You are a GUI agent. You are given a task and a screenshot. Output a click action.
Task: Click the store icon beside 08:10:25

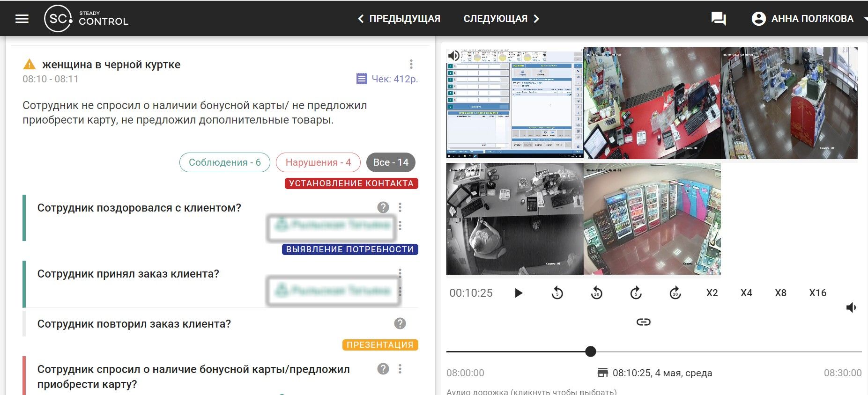click(x=603, y=373)
